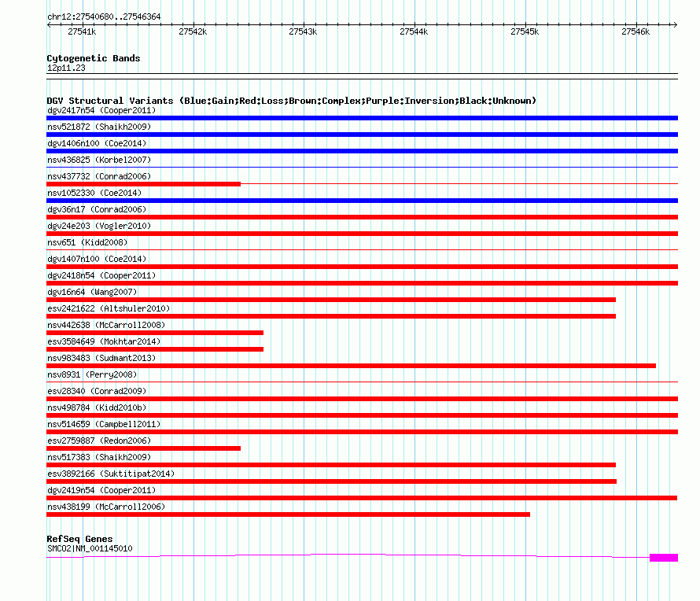Open dgv1407n100 (Coe2014) label
The image size is (700, 601).
click(x=97, y=259)
